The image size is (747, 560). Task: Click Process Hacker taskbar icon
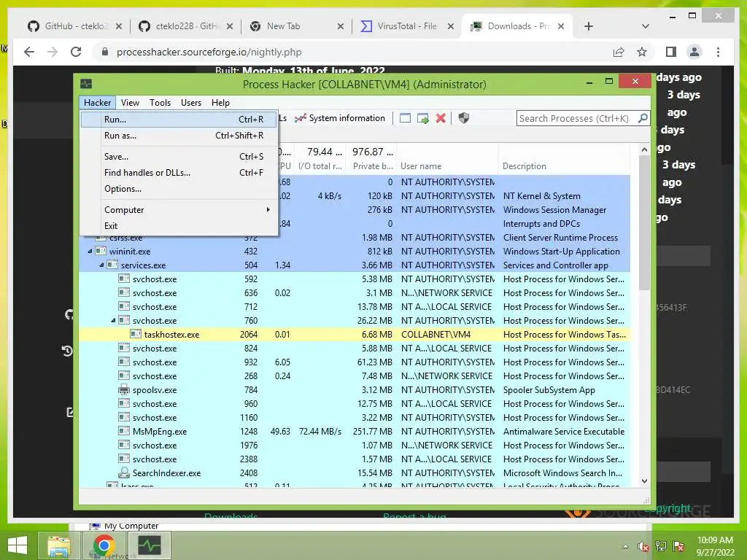click(149, 545)
